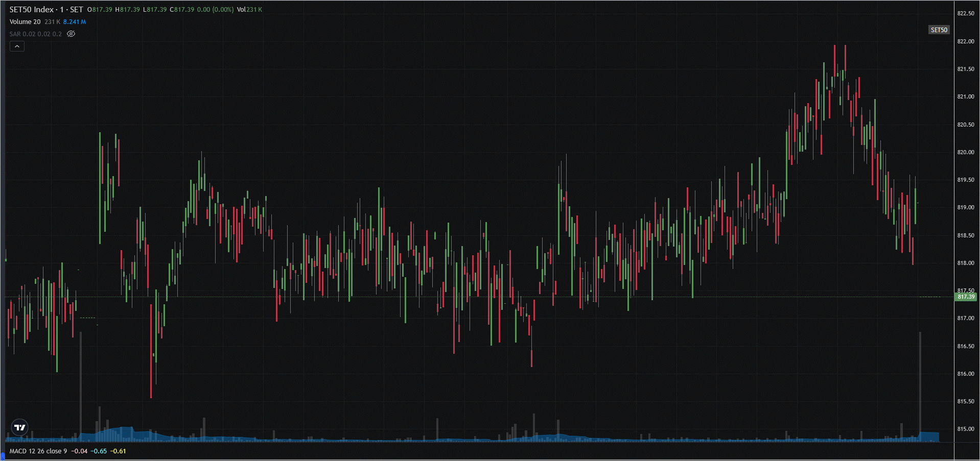Click the MACD value −0.04
The width and height of the screenshot is (980, 461).
(x=79, y=451)
